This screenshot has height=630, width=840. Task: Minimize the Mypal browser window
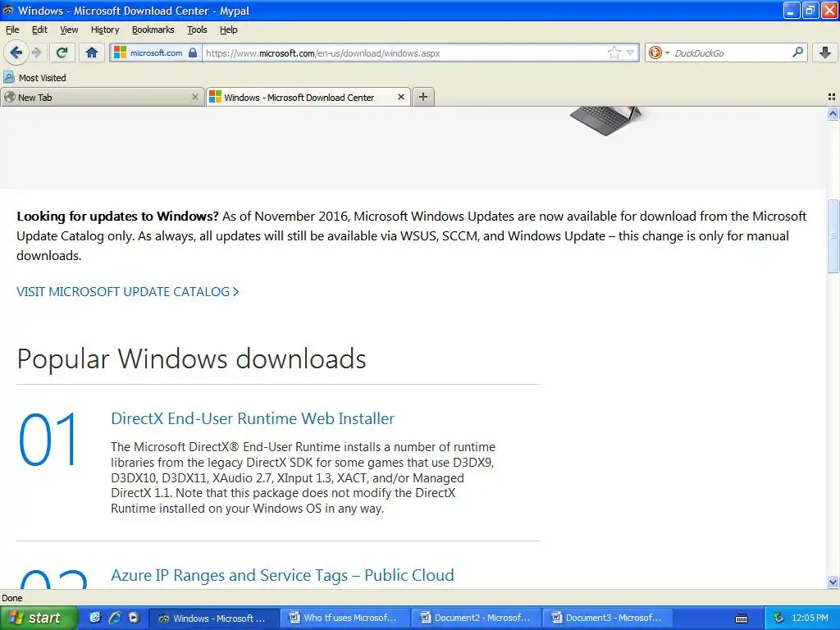coord(792,10)
